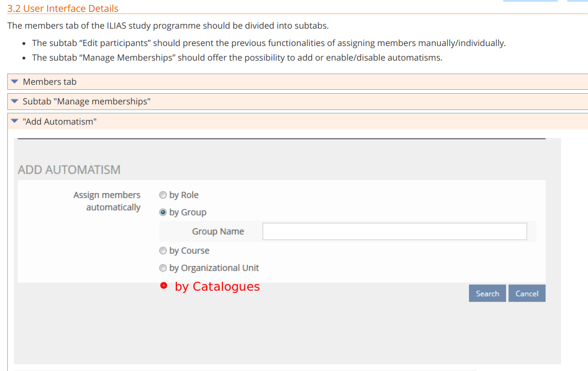Click the red "by Catalogues" label text
Viewport: 588px width, 371px height.
point(217,286)
